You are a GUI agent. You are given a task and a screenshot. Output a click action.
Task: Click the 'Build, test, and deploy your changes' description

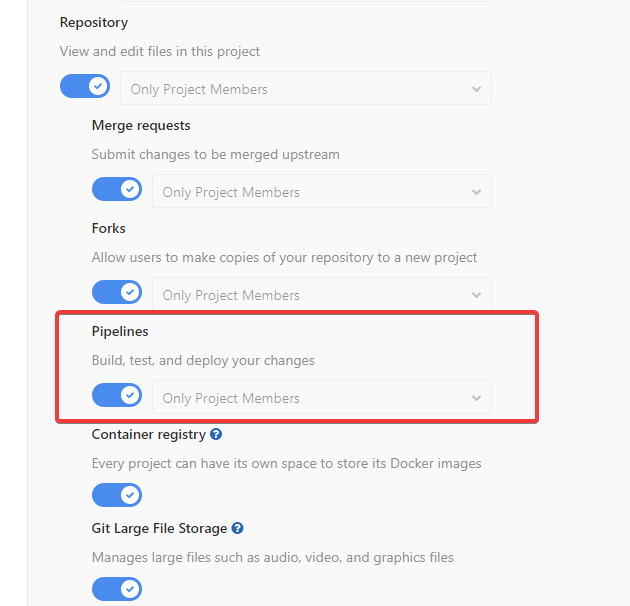(203, 360)
